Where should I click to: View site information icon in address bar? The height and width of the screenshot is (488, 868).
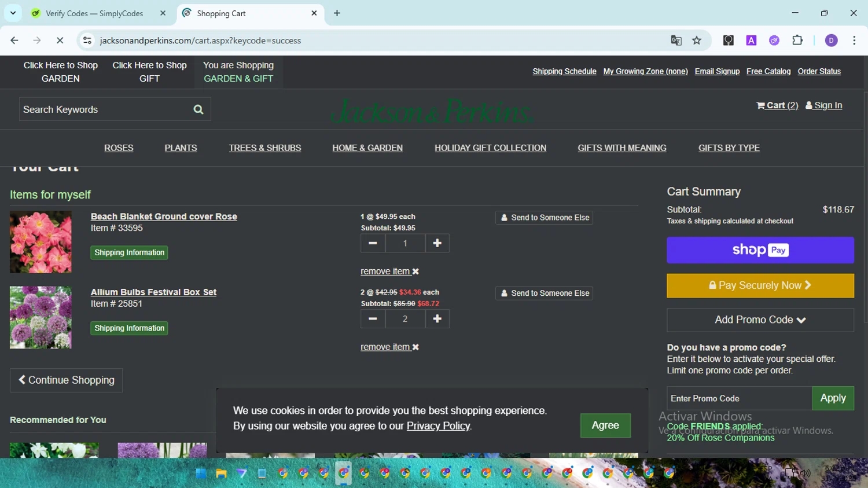87,41
